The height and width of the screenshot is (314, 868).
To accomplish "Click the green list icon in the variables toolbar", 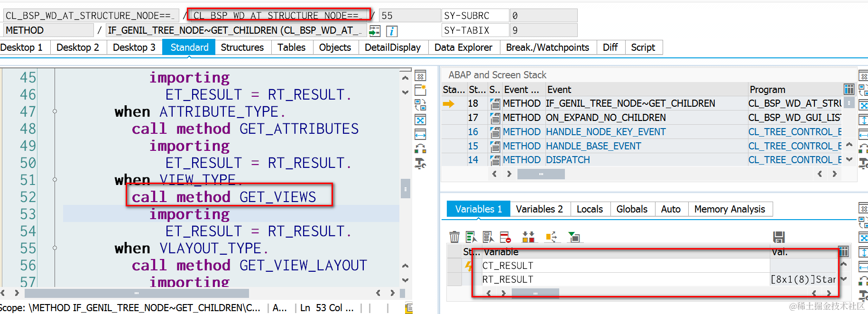I will [471, 237].
